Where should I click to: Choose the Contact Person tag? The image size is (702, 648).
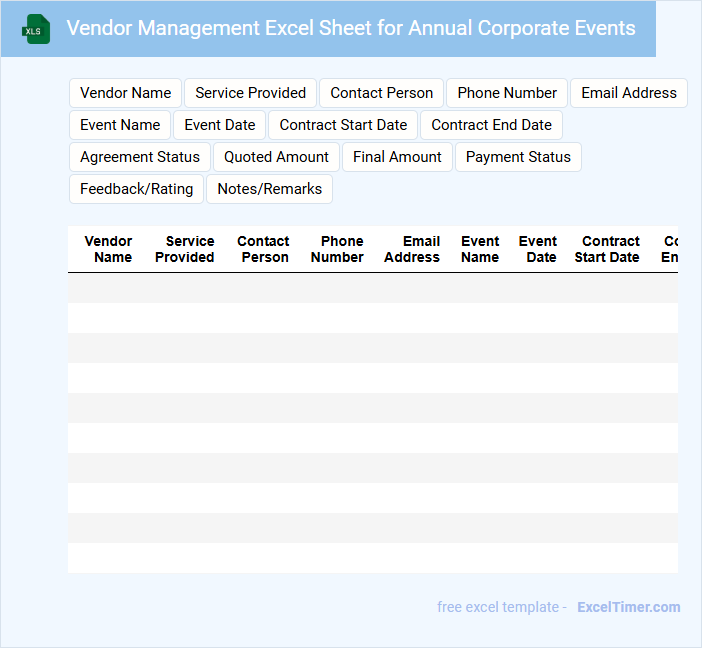[x=381, y=93]
